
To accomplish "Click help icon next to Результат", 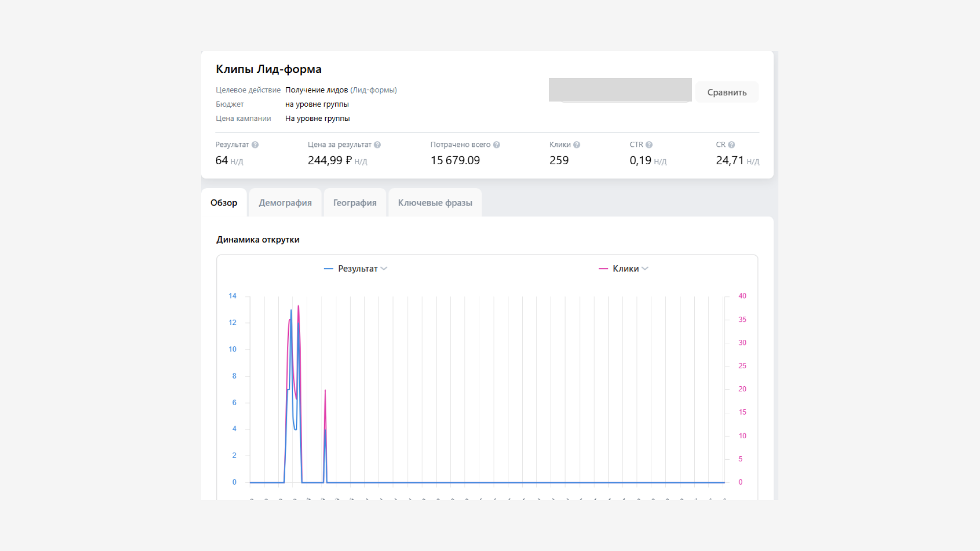I will click(255, 145).
